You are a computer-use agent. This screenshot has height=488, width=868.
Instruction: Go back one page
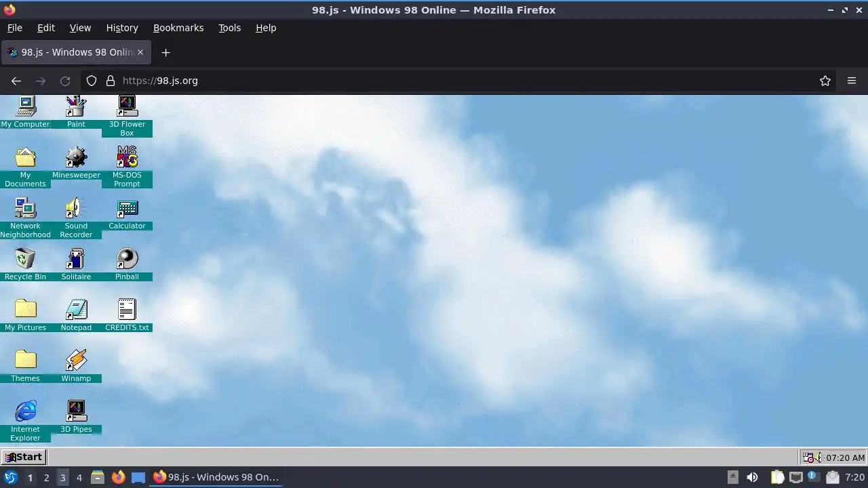click(16, 81)
